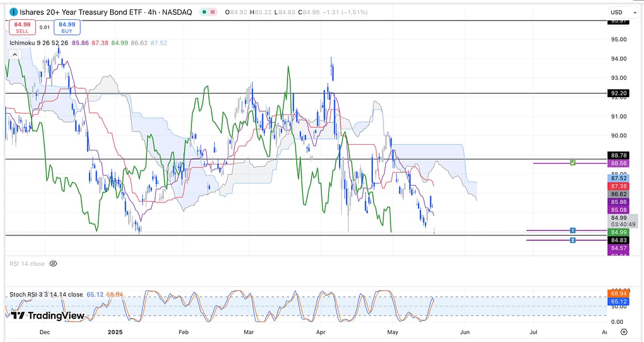644x342 pixels.
Task: Click marker 1 on the purple line
Action: [x=573, y=231]
